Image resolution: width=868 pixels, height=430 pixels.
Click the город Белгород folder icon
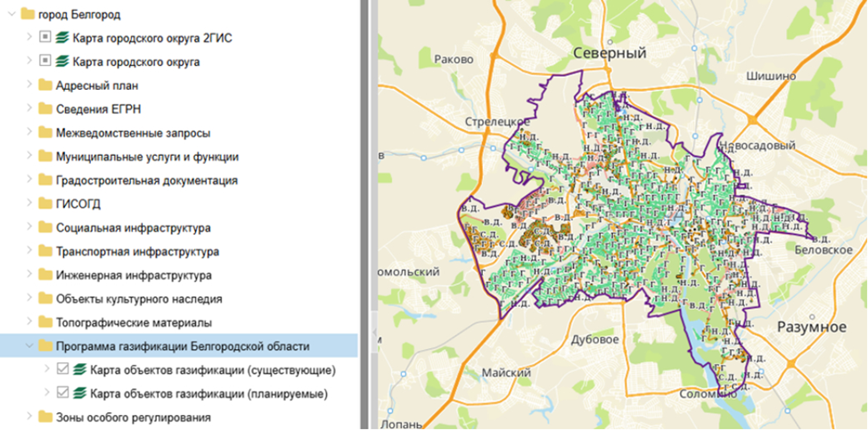(x=28, y=14)
